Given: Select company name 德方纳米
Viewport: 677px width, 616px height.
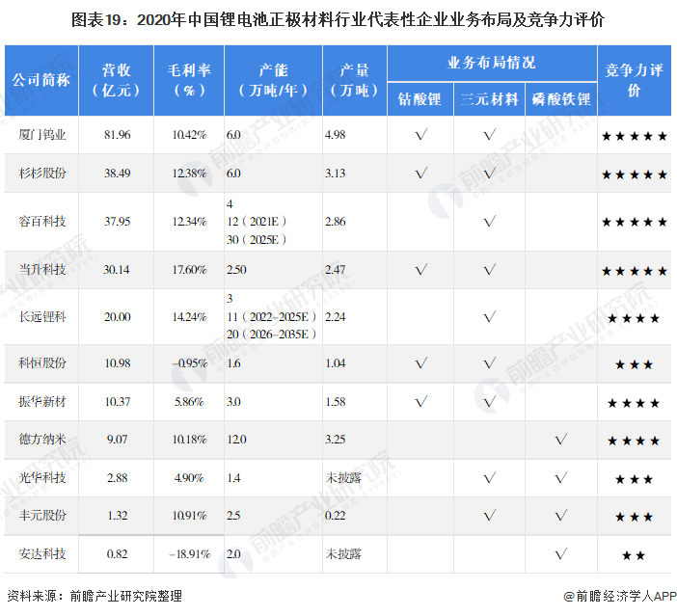Looking at the screenshot, I should coord(41,440).
